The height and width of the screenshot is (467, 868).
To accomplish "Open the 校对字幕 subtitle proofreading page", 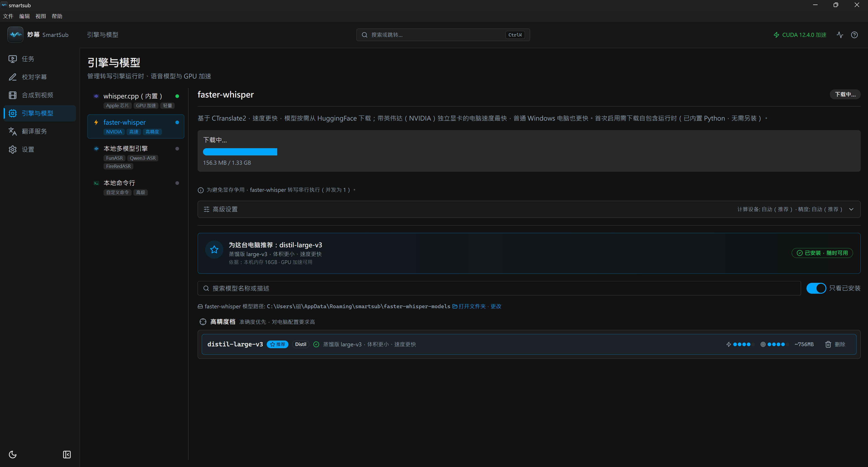I will (x=39, y=77).
